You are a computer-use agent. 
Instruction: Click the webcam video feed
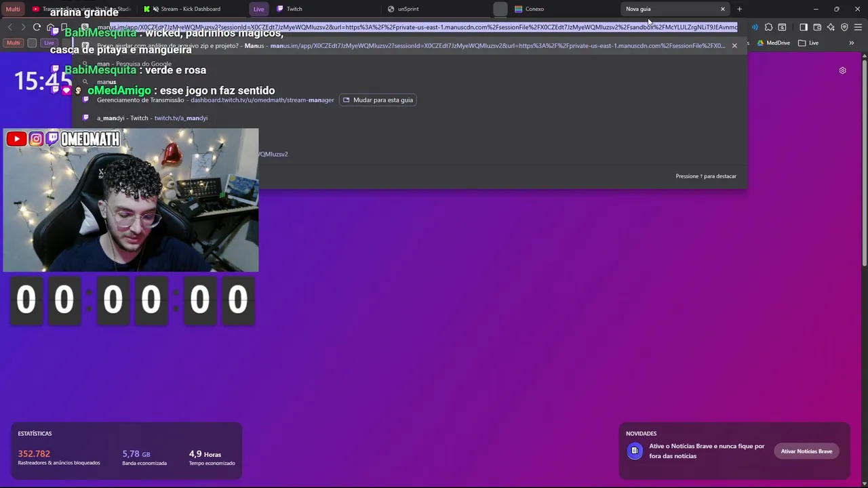click(131, 201)
